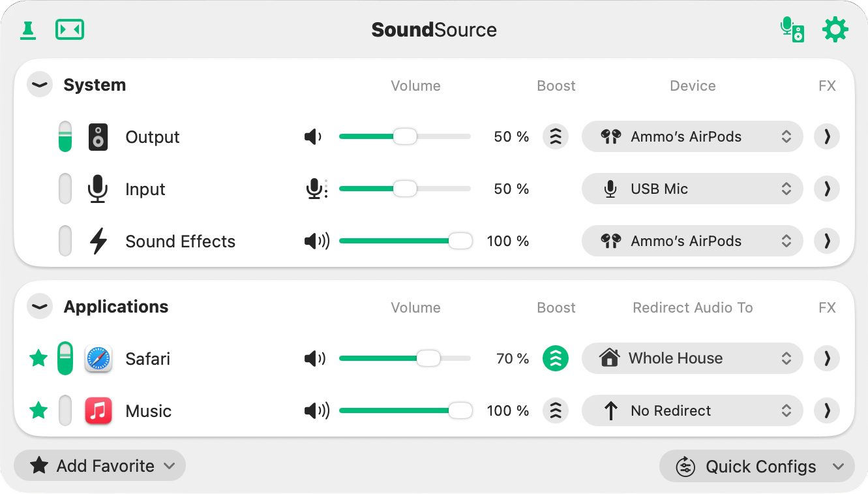Click the Output 50 % value
This screenshot has width=868, height=494.
(511, 137)
